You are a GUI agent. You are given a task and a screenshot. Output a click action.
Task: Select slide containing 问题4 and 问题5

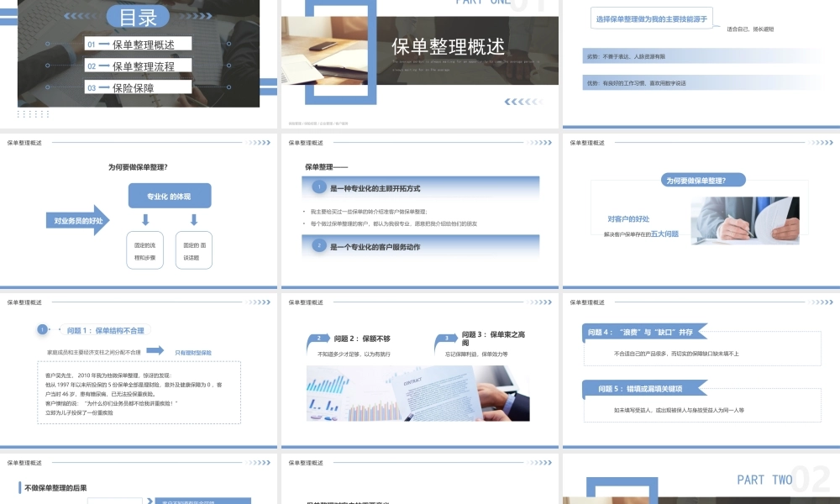(x=701, y=370)
